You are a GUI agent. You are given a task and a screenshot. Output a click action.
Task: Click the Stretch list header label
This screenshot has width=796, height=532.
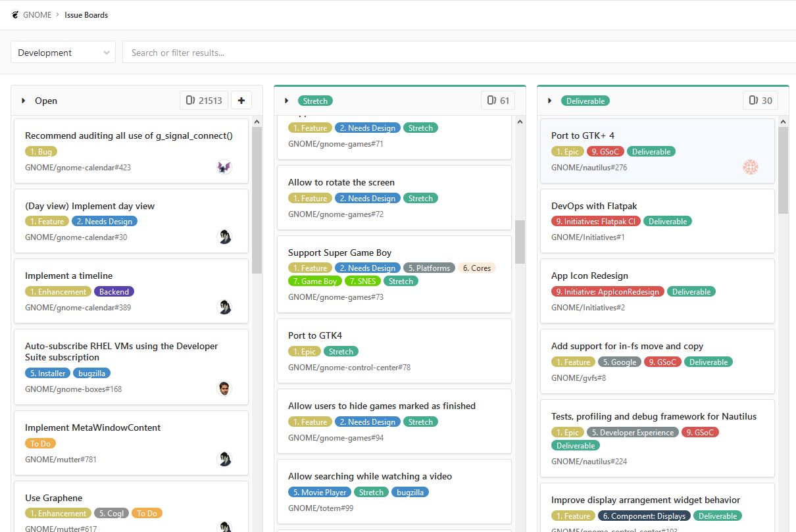tap(315, 101)
